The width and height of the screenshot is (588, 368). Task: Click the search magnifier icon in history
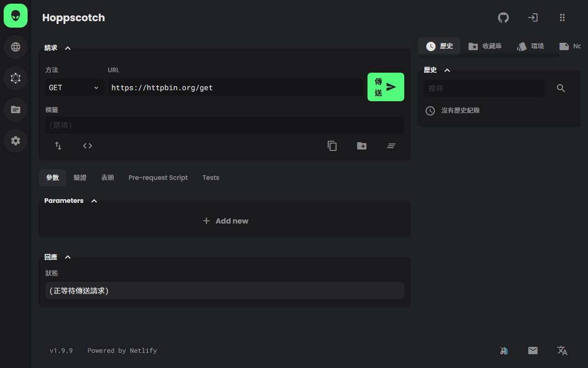(x=561, y=88)
